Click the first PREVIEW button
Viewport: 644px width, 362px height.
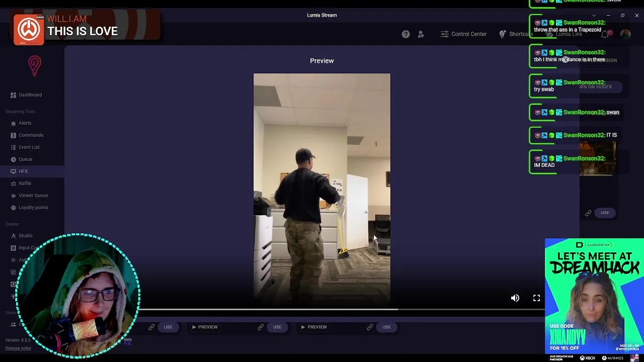[x=204, y=327]
